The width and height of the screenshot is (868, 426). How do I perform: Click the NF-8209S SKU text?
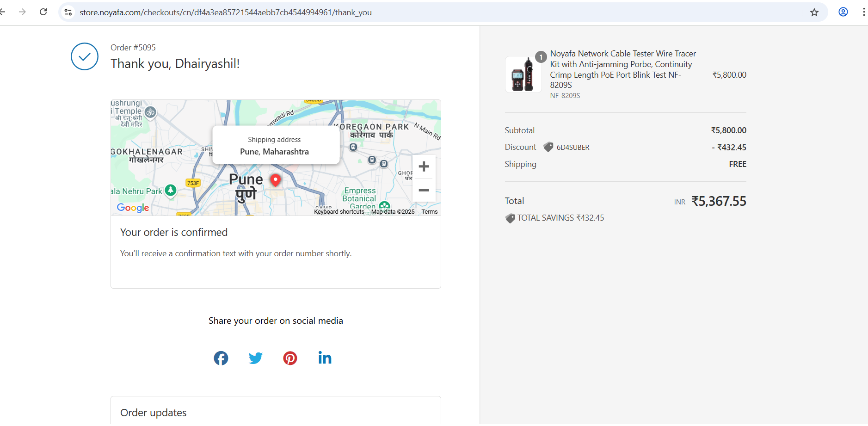pos(565,96)
